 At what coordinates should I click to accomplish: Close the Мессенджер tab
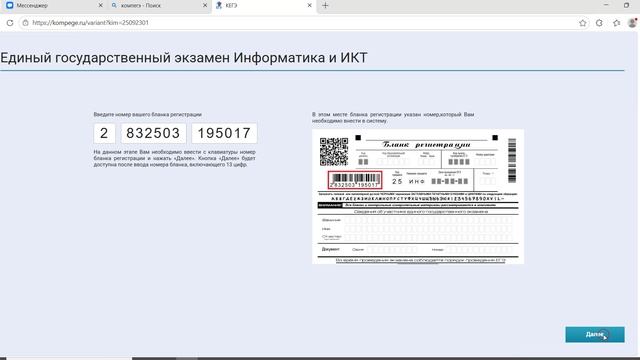[100, 6]
